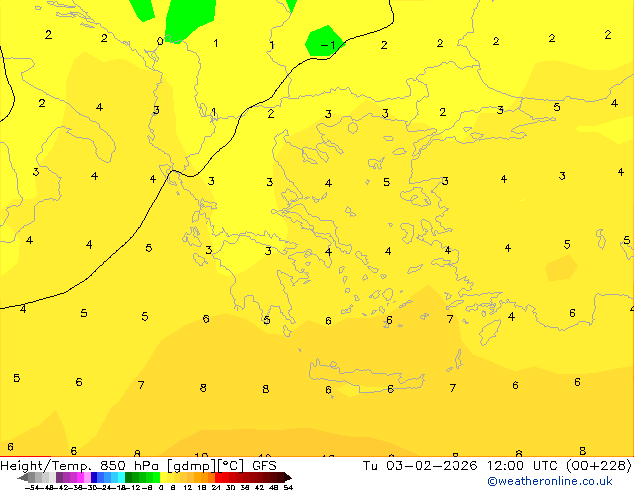Click the outline of the island of Crete

pos(366,376)
